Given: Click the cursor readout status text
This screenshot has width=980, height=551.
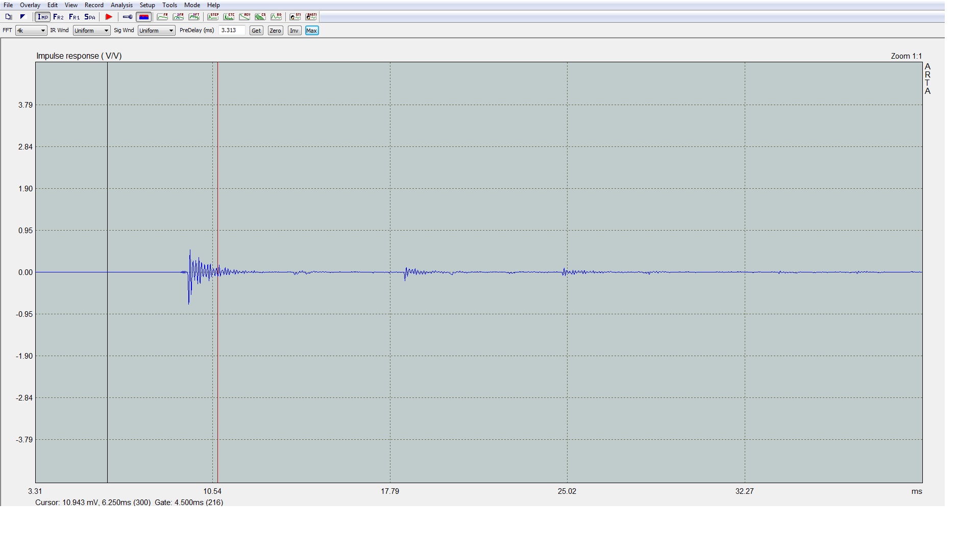Looking at the screenshot, I should [x=93, y=503].
